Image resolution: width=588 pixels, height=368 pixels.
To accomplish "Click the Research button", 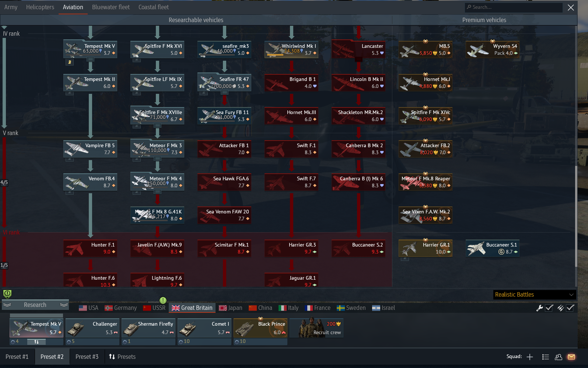I will tap(35, 305).
